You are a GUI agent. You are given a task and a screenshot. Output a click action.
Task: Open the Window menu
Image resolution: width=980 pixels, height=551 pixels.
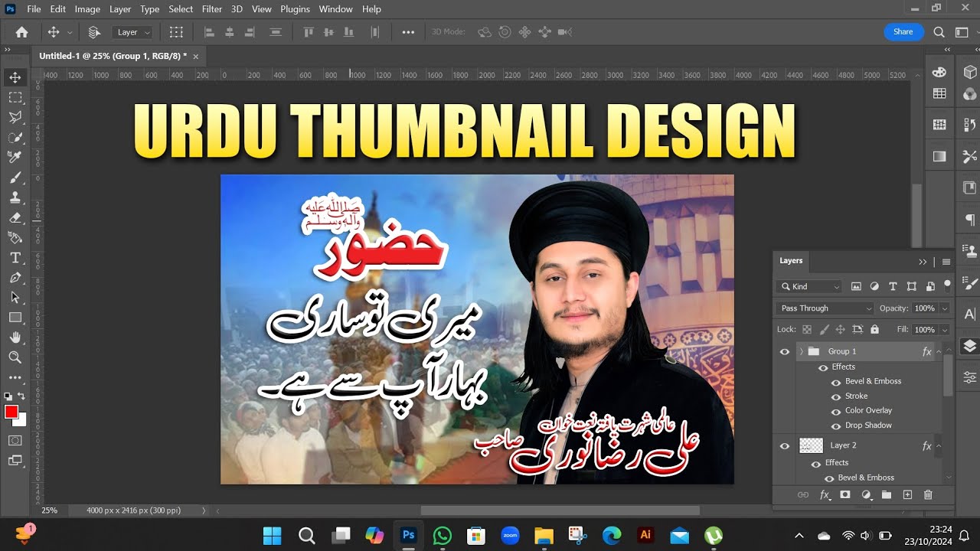point(335,9)
